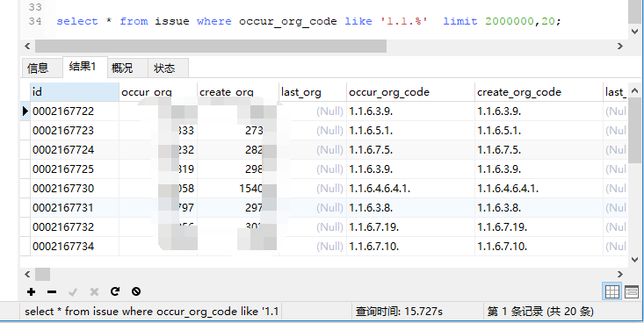Click 'limit' keyword in the SQL query
This screenshot has height=323, width=644.
(460, 21)
